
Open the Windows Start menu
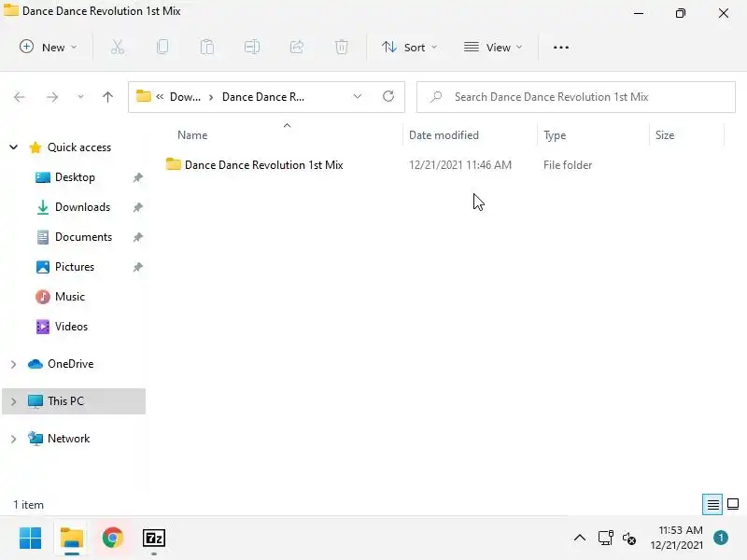[x=31, y=539]
